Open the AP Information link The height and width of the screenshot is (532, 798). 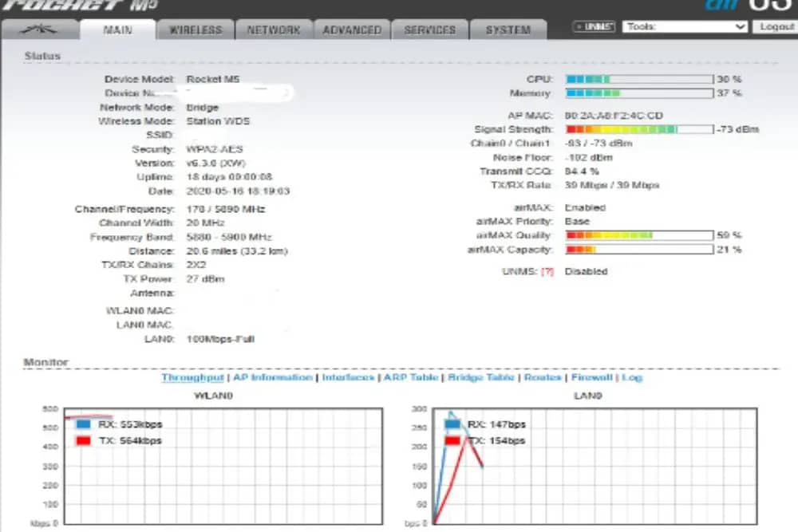[x=273, y=377]
